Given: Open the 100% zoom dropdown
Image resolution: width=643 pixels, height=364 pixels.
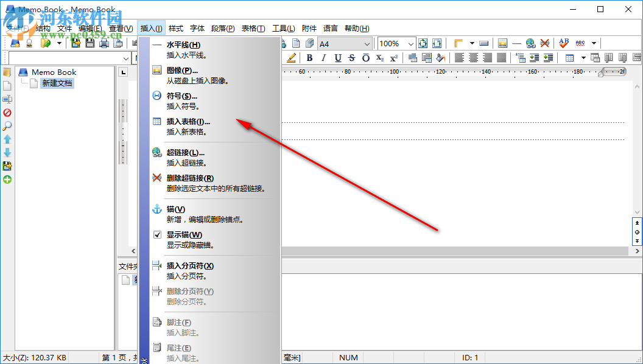Looking at the screenshot, I should click(410, 43).
